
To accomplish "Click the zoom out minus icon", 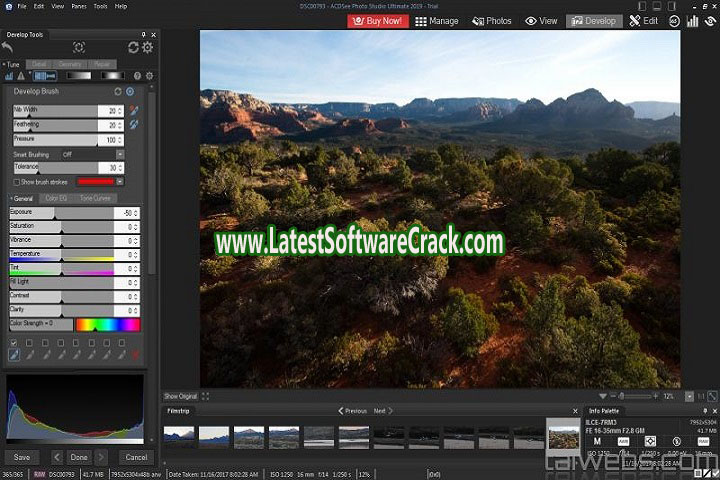I will [x=613, y=396].
